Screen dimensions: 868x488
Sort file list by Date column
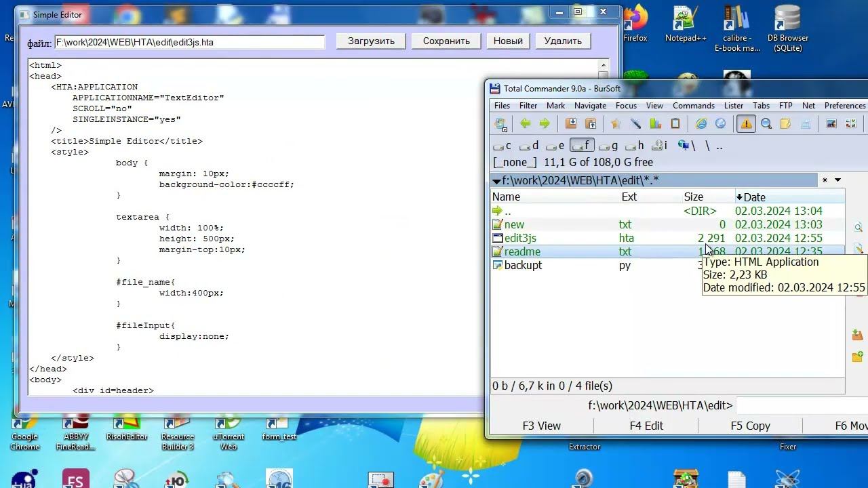pos(789,197)
